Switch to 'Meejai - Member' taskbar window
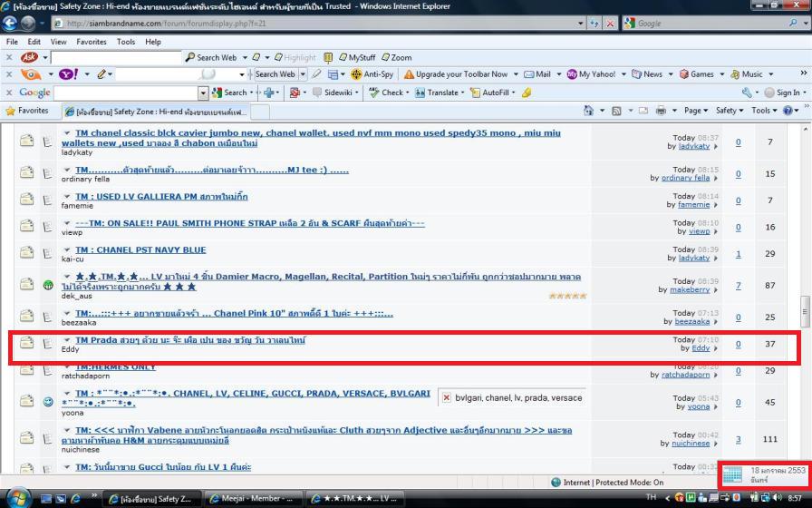This screenshot has height=508, width=812. click(x=254, y=499)
